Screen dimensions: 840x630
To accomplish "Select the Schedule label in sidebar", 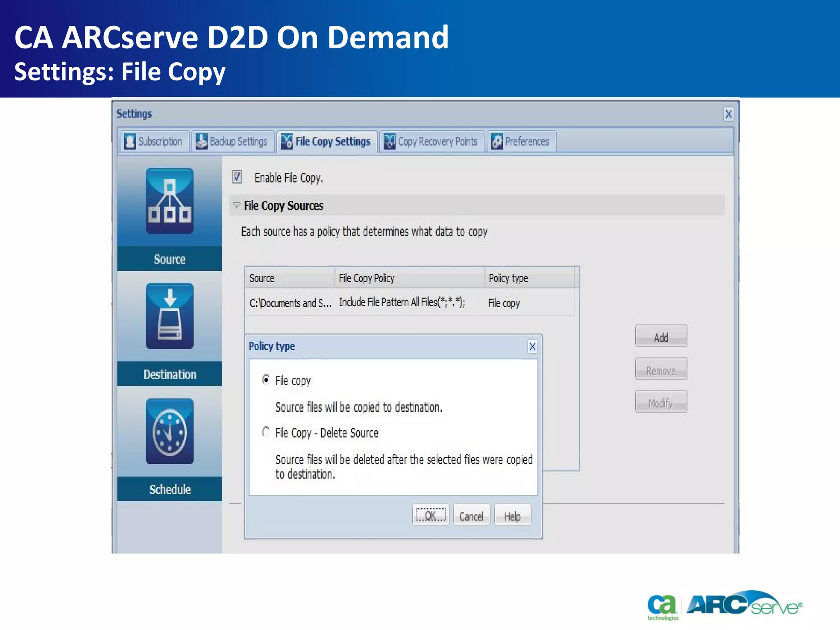I will tap(169, 489).
